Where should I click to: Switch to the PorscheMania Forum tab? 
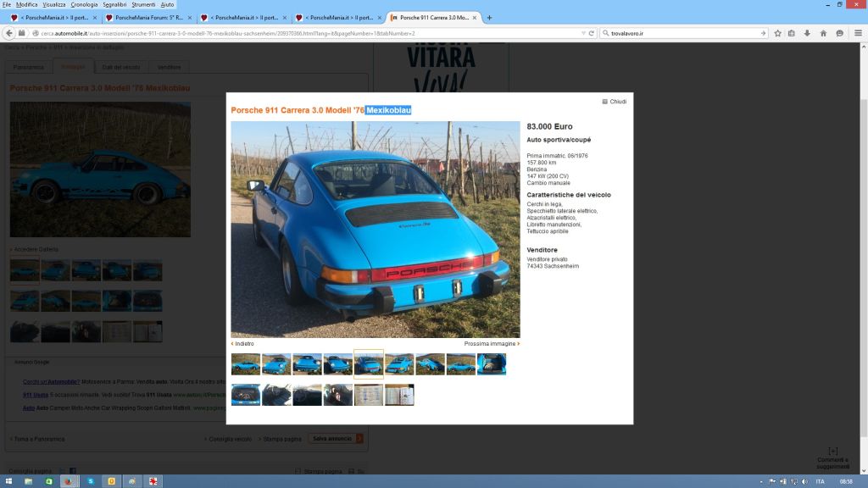(x=147, y=18)
